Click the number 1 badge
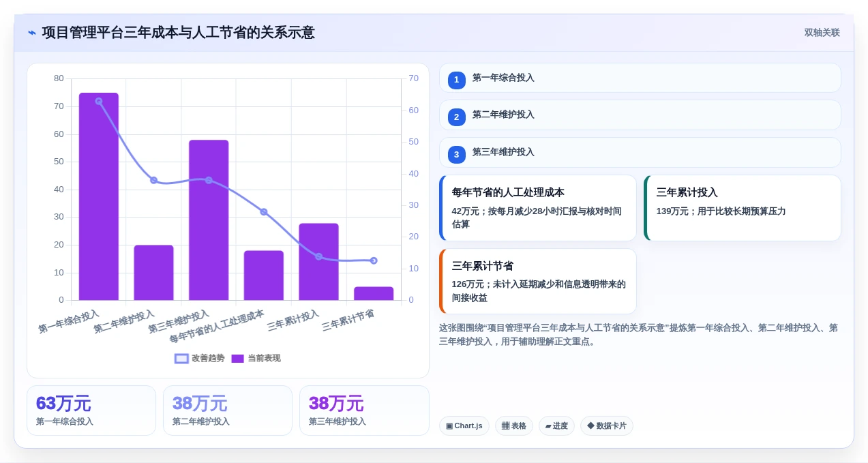Viewport: 868px width, 463px height. pos(457,80)
